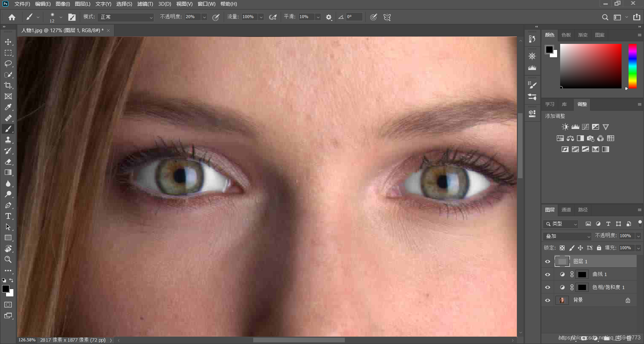Click the search icon in options bar
Viewport: 644px width, 344px height.
[x=605, y=17]
